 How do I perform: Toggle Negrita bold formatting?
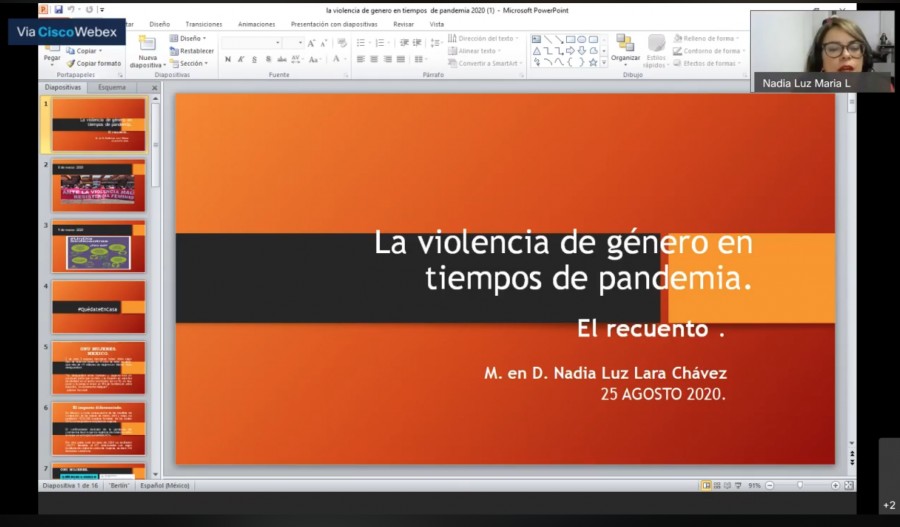[x=228, y=59]
